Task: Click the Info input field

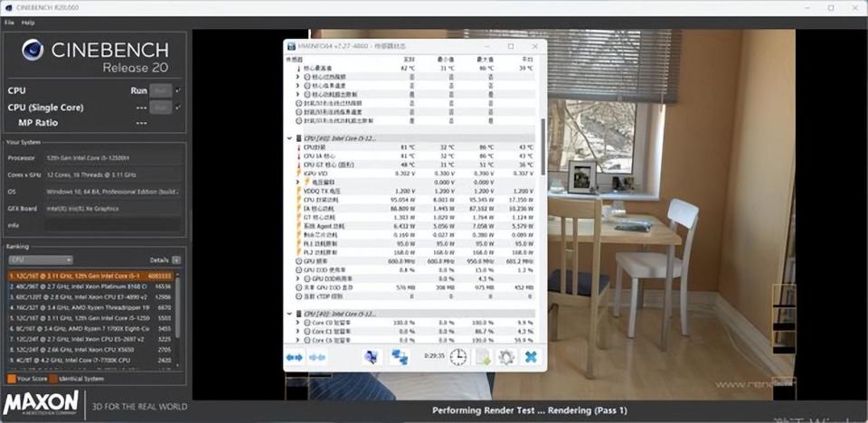Action: tap(112, 225)
